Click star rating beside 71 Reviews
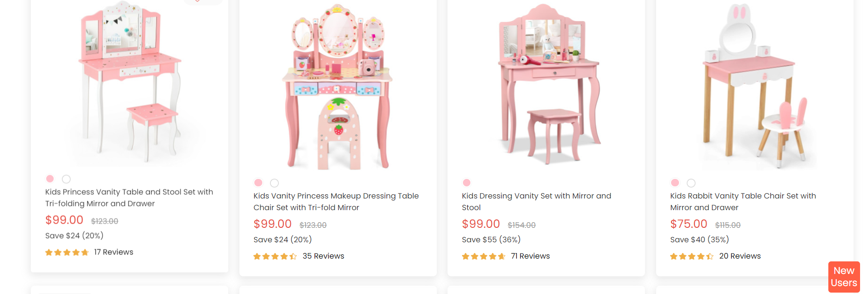The height and width of the screenshot is (294, 868). pos(483,256)
